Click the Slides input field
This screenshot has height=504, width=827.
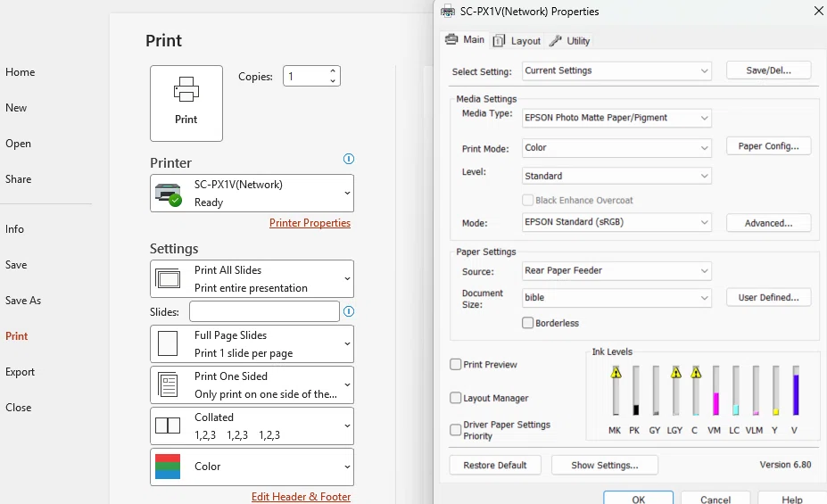264,311
